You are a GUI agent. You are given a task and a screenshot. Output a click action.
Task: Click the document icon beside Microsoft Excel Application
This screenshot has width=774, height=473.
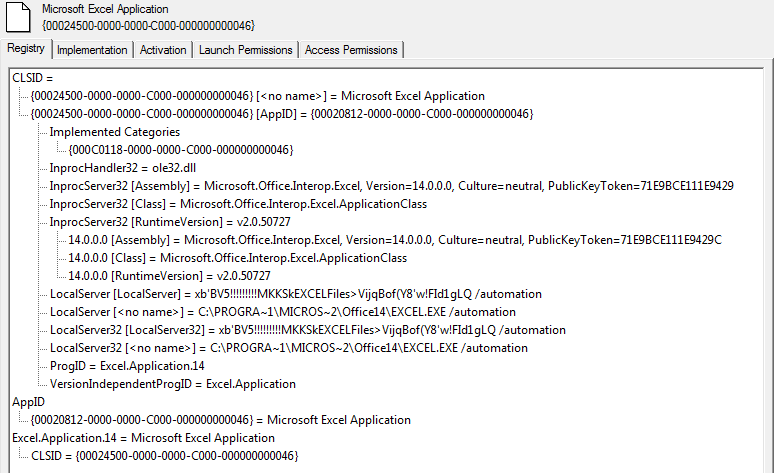pos(18,17)
